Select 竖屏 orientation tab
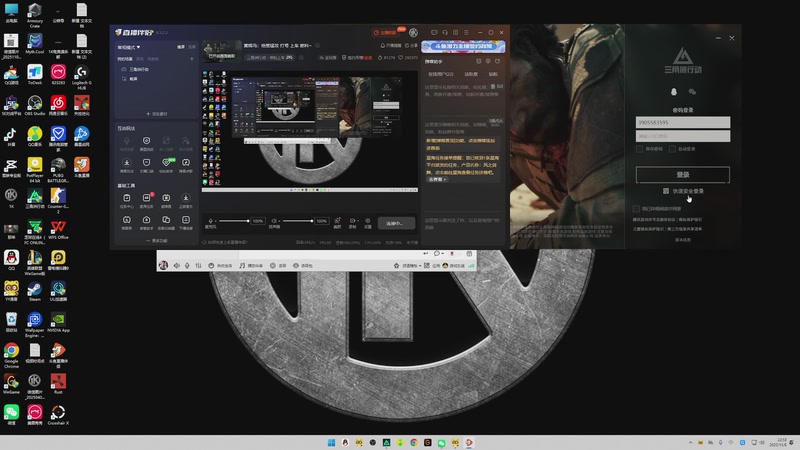Screen dimensions: 800x450 click(192, 47)
